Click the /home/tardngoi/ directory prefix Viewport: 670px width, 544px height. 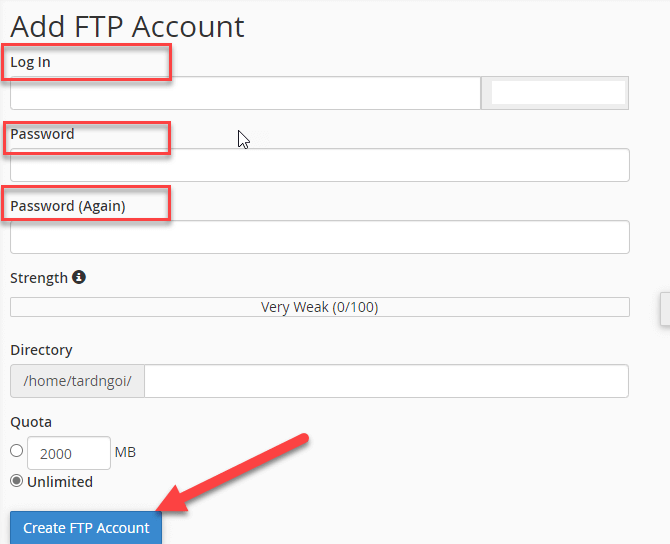tap(77, 381)
